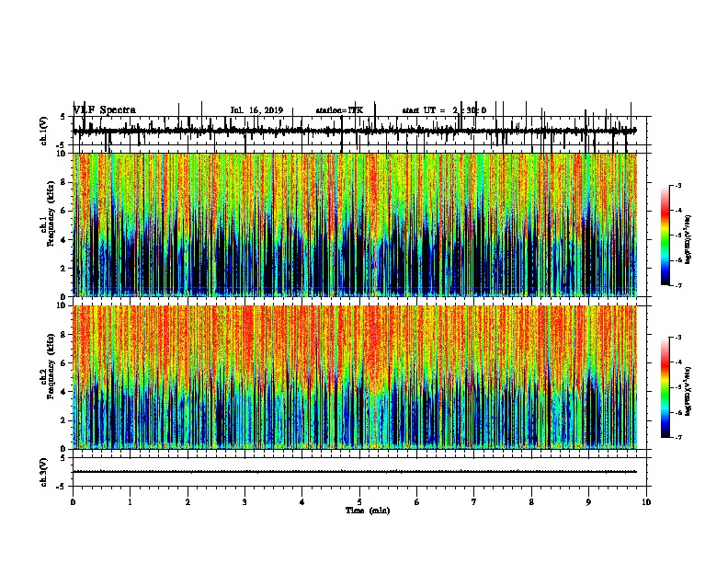Select the date text "Jul. 16, 2019"
This screenshot has height=563, width=728.
pyautogui.click(x=256, y=110)
